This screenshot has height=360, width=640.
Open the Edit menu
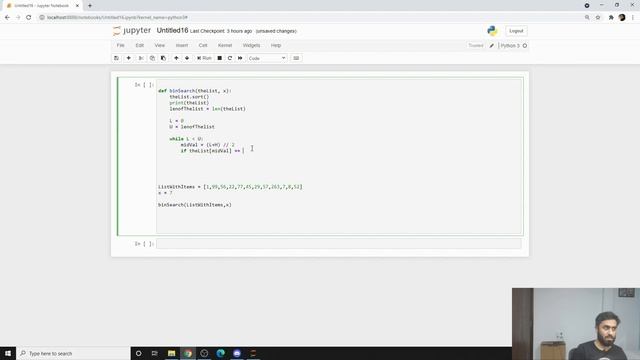[x=140, y=45]
